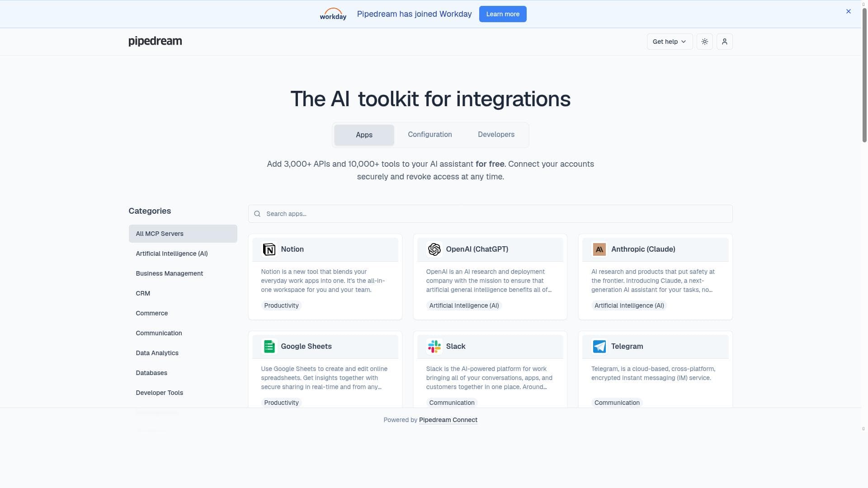Click the AI tag on Anthropic card
The image size is (868, 488).
629,305
